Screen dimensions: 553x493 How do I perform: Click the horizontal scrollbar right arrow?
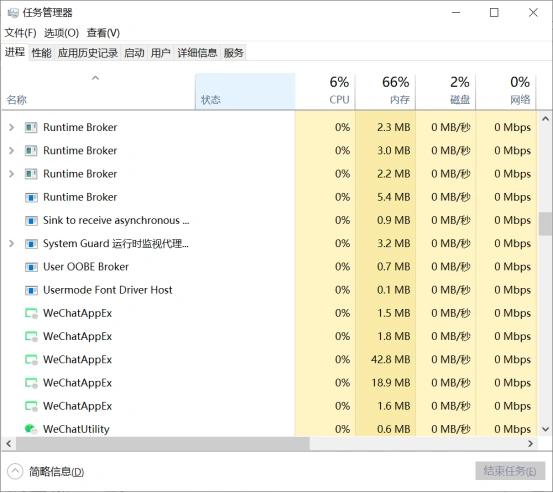coord(530,444)
